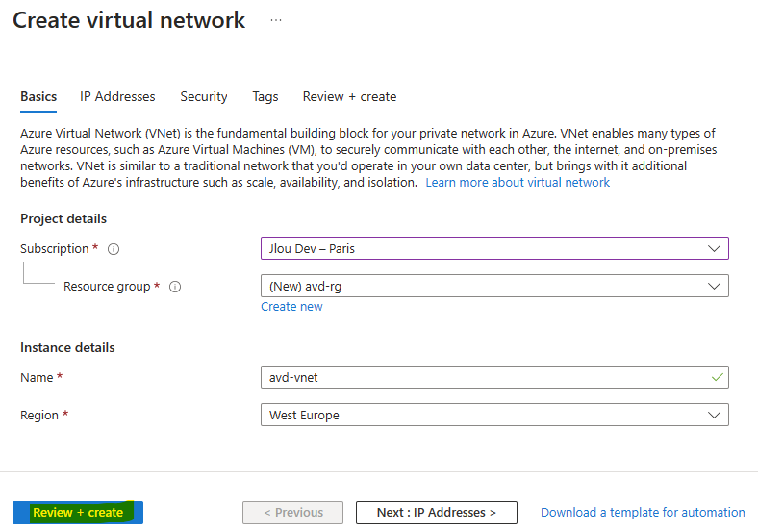Expand the Resource group dropdown showing (New) avd-rg

(x=494, y=287)
